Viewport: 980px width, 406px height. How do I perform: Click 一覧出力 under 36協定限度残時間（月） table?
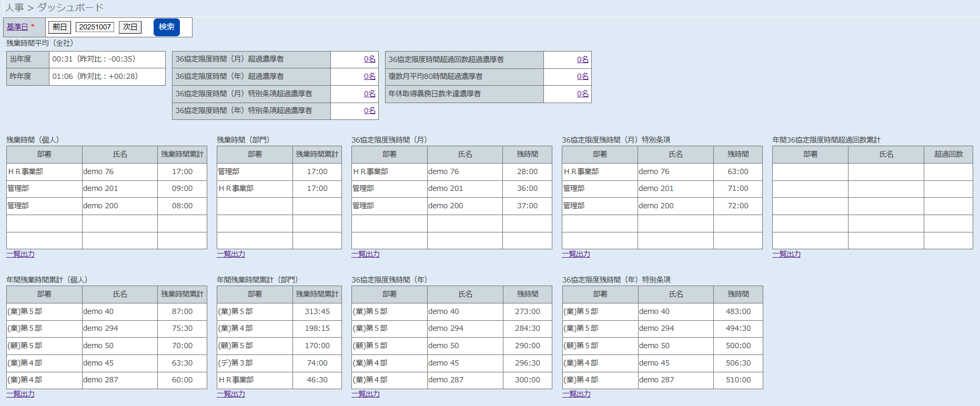click(366, 254)
